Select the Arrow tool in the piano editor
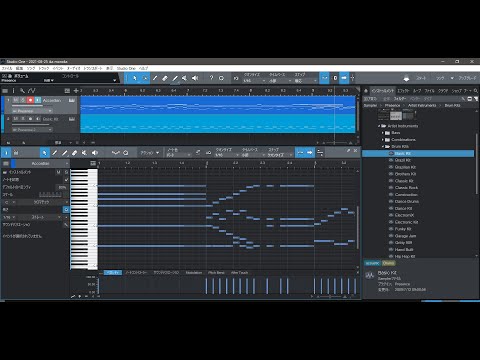The width and height of the screenshot is (480, 360). [45, 153]
